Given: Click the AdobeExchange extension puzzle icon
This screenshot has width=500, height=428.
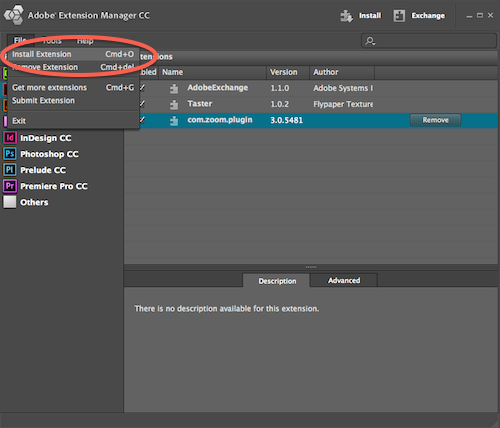Looking at the screenshot, I should tap(174, 88).
